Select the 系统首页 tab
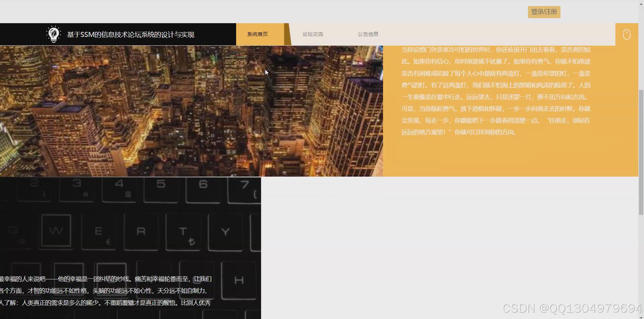This screenshot has width=644, height=319. [x=257, y=34]
